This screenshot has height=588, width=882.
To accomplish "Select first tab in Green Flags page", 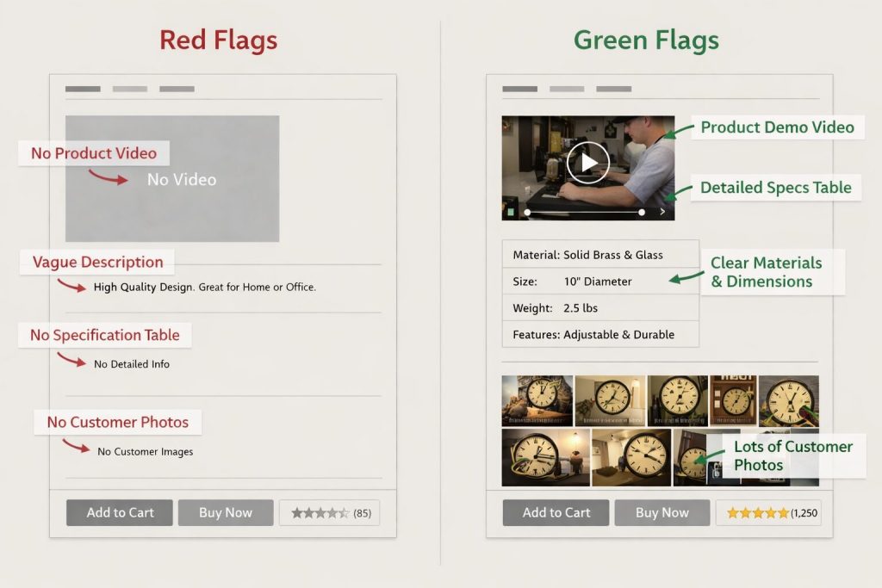I will (x=519, y=89).
